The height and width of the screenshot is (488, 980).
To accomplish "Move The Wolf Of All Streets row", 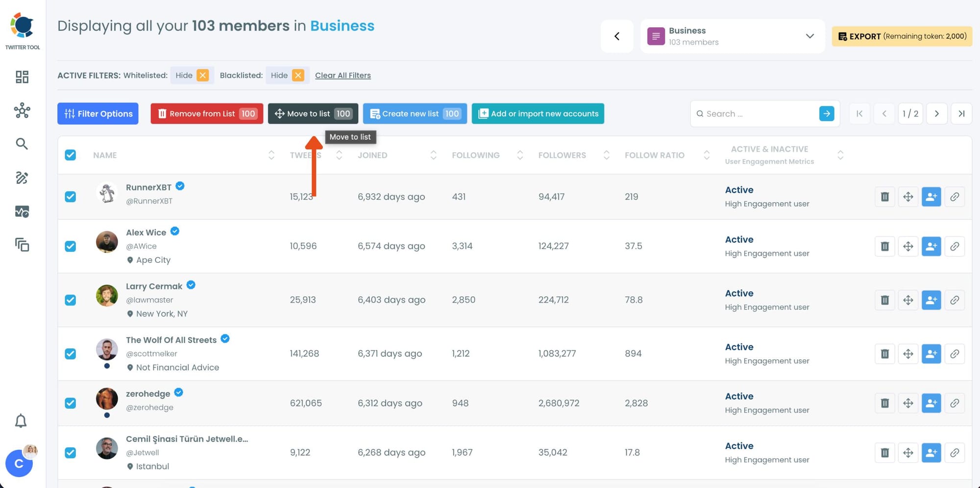I will (908, 354).
